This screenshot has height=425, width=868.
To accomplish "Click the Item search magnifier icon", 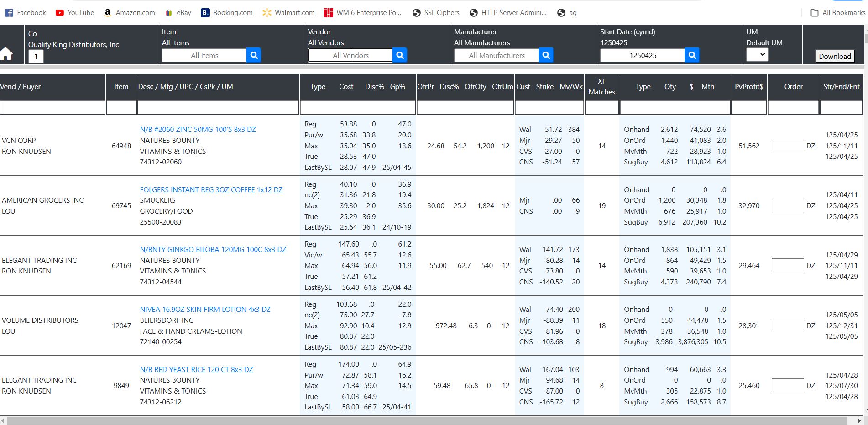I will (254, 55).
